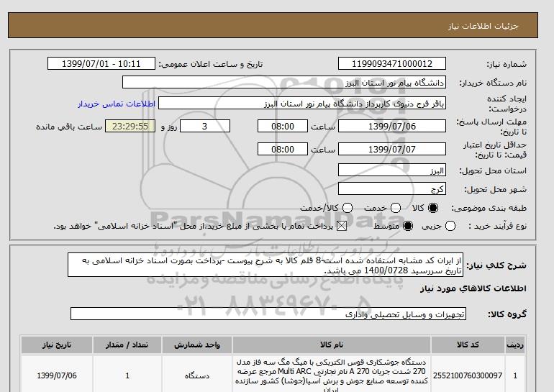Click the ردیف column header

[x=515, y=345]
